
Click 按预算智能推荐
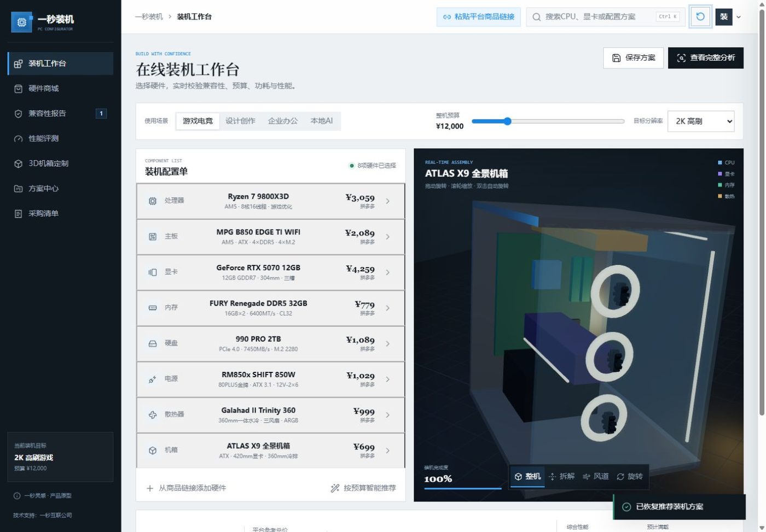(x=363, y=488)
